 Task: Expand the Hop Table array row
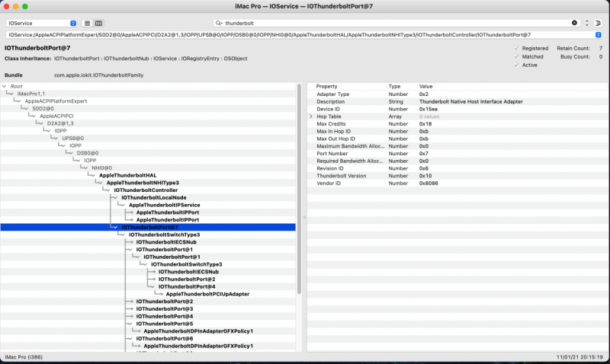310,116
